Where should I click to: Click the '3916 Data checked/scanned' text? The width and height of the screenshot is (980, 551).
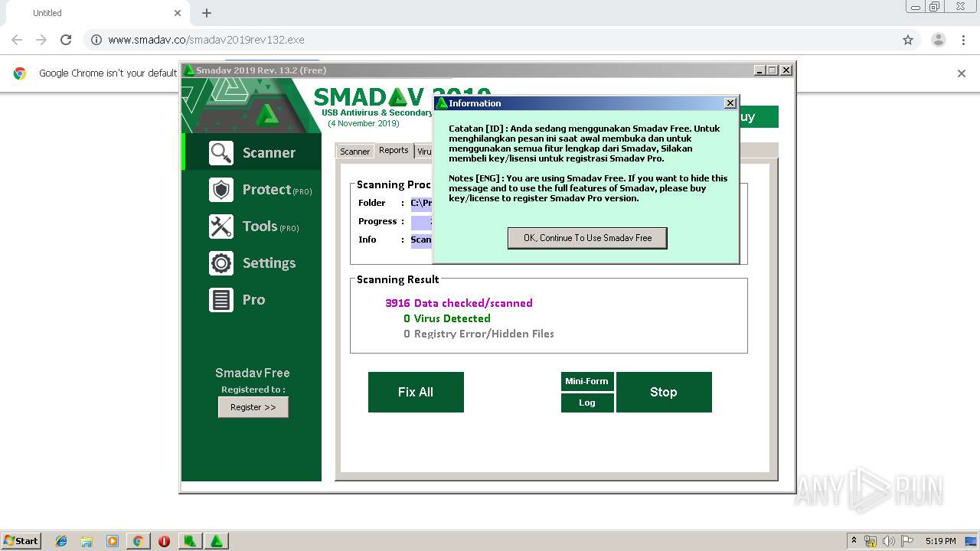pos(459,303)
